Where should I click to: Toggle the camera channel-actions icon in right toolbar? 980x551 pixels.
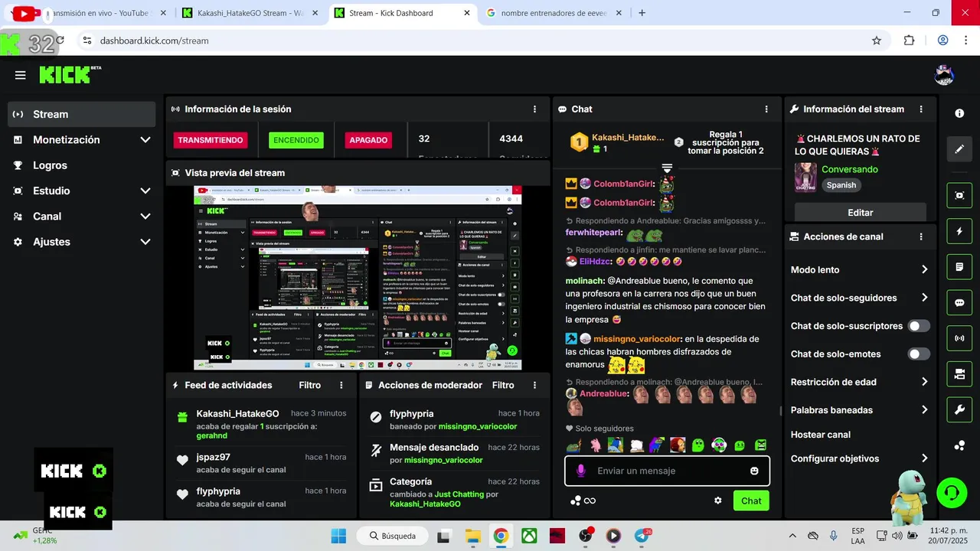point(959,374)
